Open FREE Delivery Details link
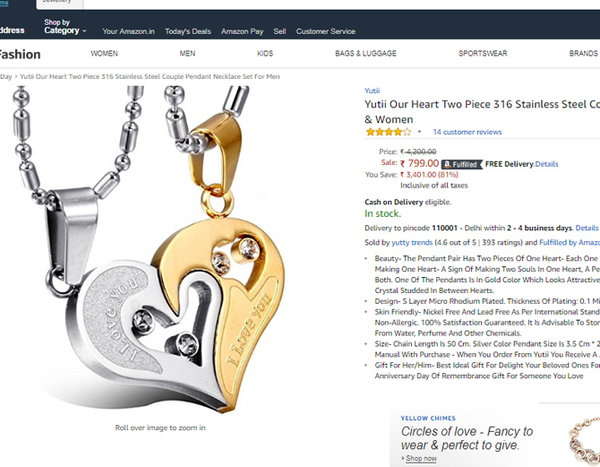 tap(546, 164)
